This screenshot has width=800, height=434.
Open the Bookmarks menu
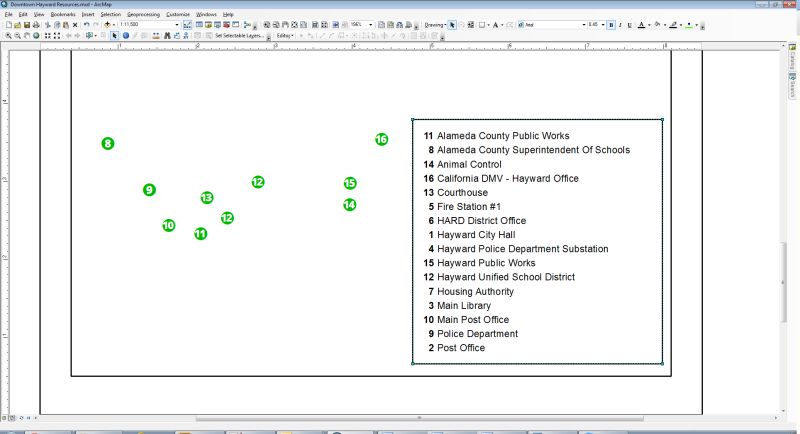point(63,14)
